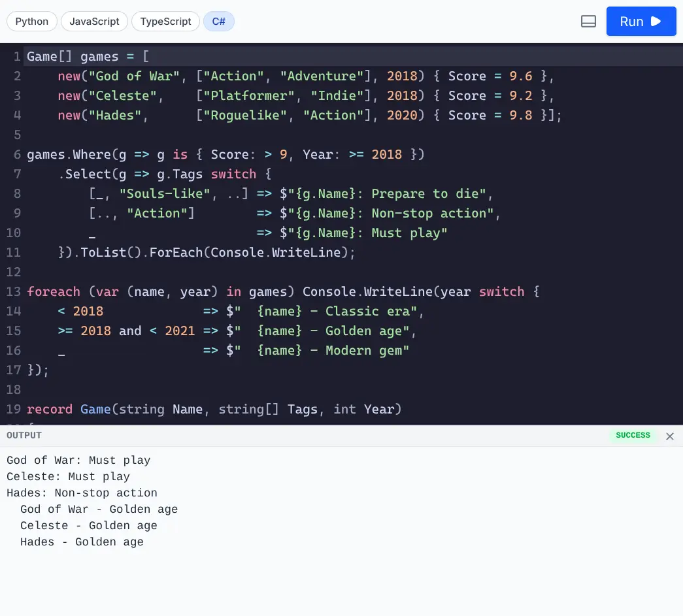This screenshot has width=683, height=616.
Task: Click line number 13 in the gutter
Action: (x=13, y=291)
